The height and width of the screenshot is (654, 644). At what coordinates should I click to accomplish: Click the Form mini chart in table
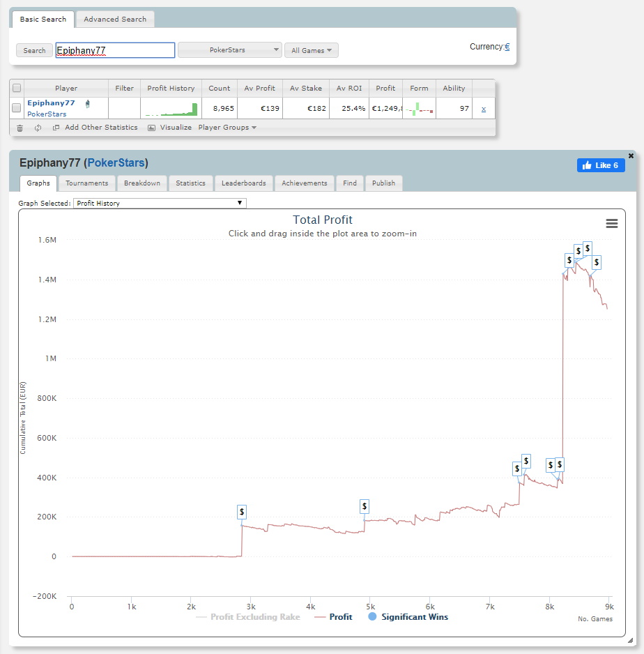tap(420, 109)
